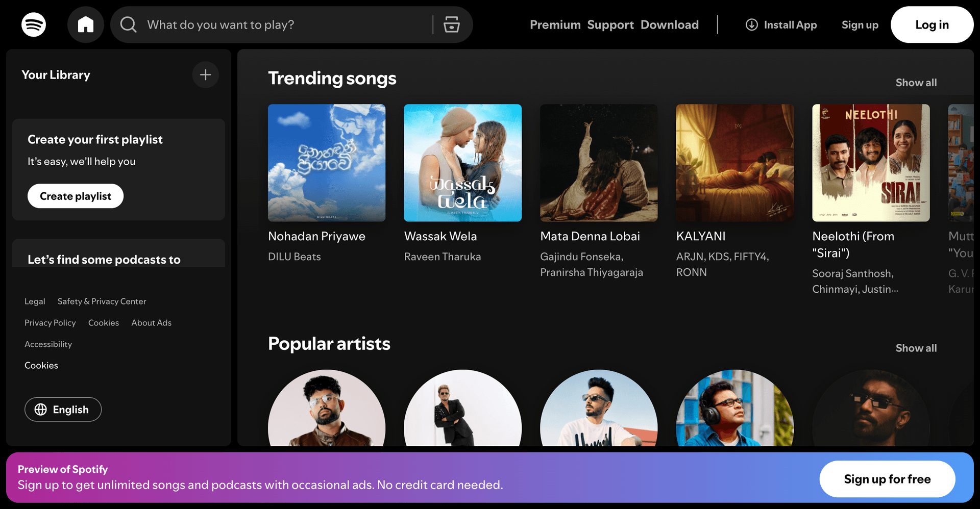Click the Spotify logo icon
Image resolution: width=980 pixels, height=509 pixels.
click(x=33, y=24)
